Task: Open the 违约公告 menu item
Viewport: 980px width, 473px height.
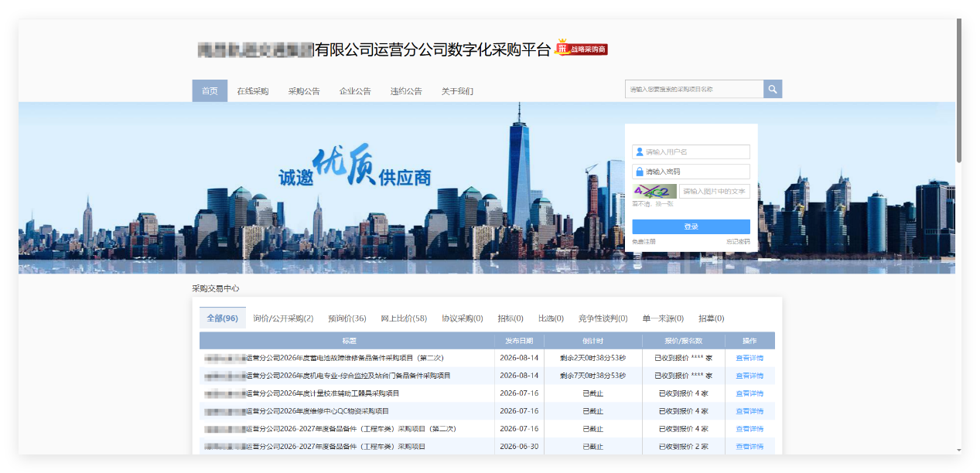Action: pos(406,90)
